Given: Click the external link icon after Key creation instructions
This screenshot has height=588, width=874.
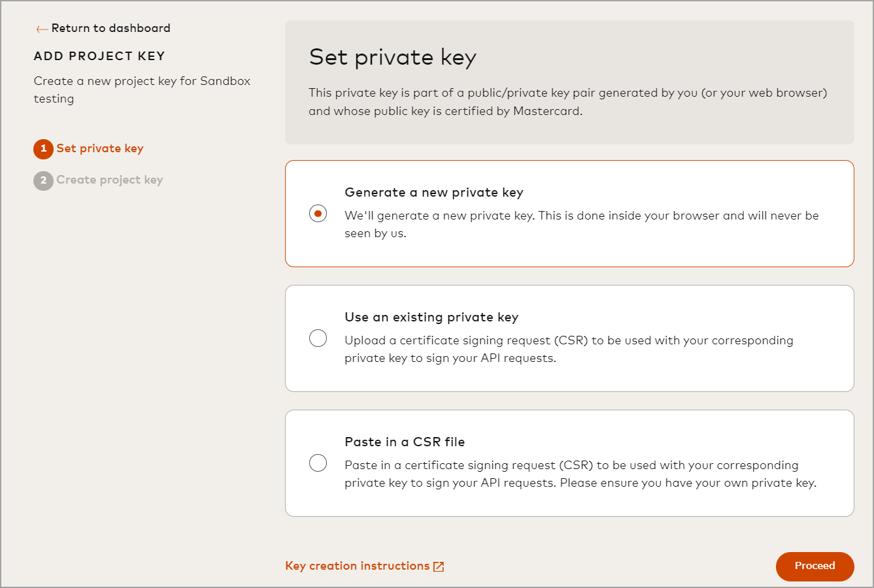Looking at the screenshot, I should pyautogui.click(x=439, y=566).
